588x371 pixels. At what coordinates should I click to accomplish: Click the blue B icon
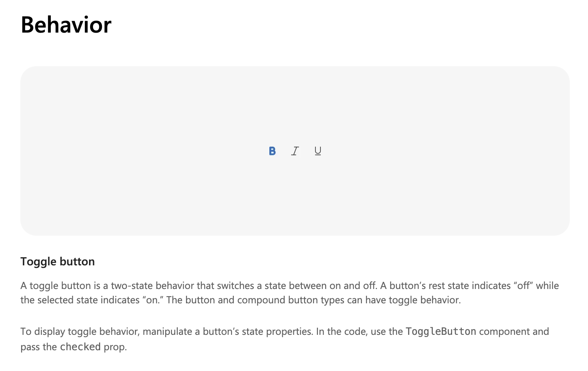[x=272, y=151]
